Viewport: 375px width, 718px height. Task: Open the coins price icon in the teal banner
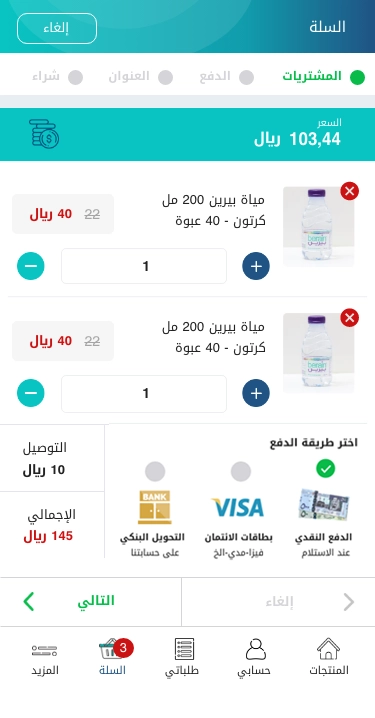tap(44, 133)
